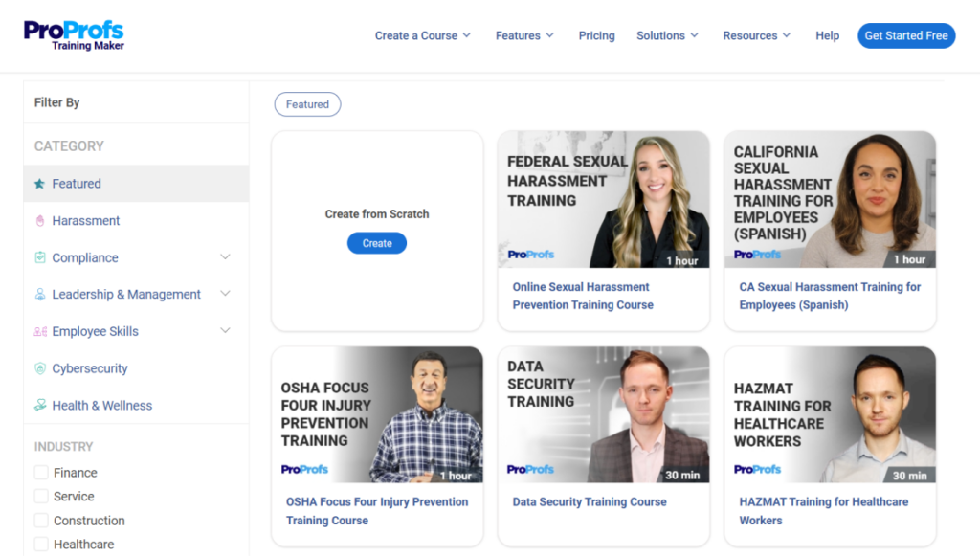Click the Data Security Training thumbnail
Screen dimensions: 980x556
coord(603,414)
